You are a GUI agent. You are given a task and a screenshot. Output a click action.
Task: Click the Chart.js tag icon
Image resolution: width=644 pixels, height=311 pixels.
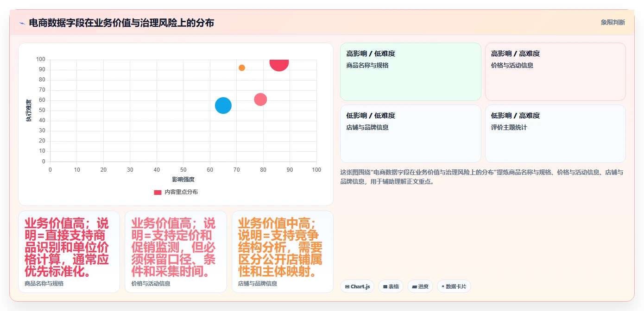coord(347,287)
